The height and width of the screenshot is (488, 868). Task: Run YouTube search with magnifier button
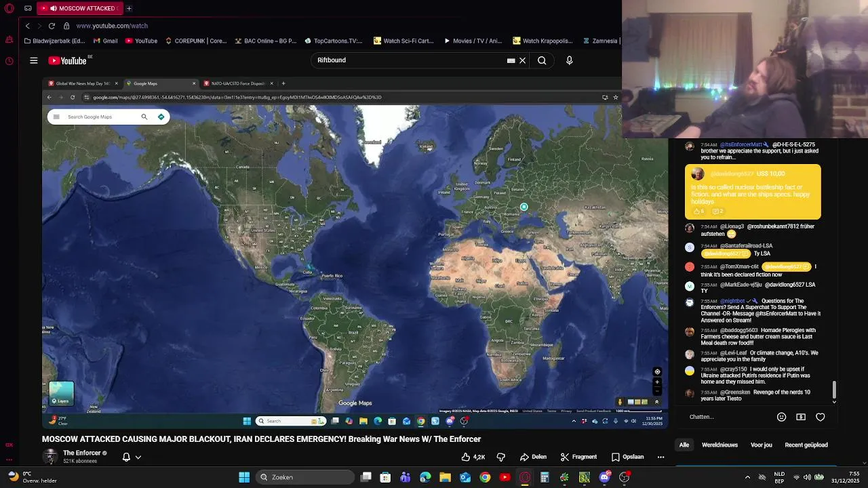[542, 60]
